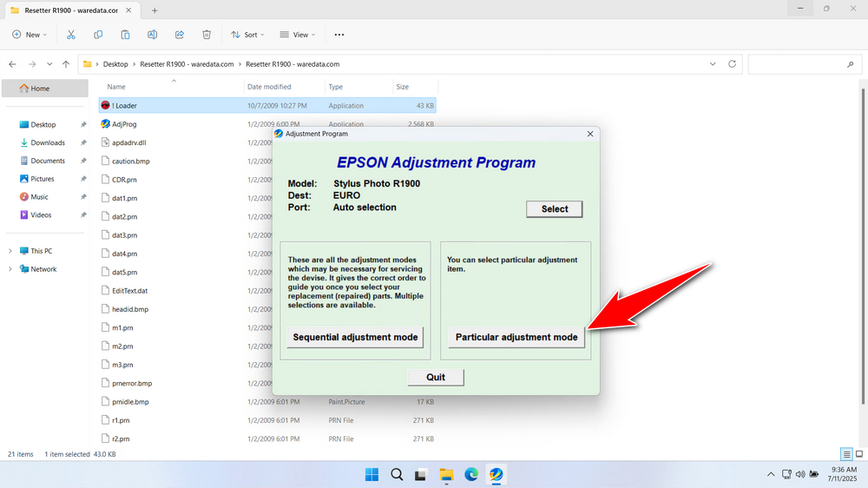
Task: Click the Rename icon in toolbar
Action: 152,35
